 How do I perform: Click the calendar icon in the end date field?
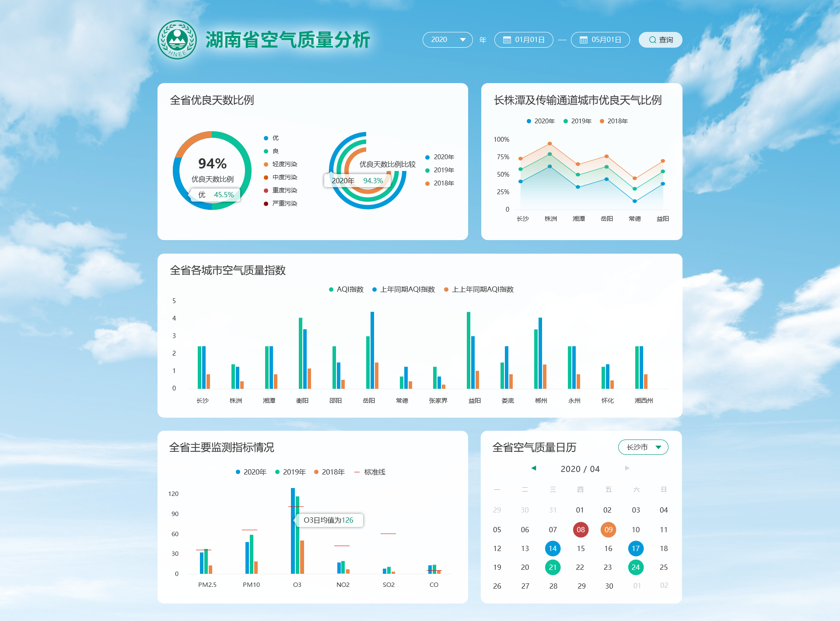[584, 40]
